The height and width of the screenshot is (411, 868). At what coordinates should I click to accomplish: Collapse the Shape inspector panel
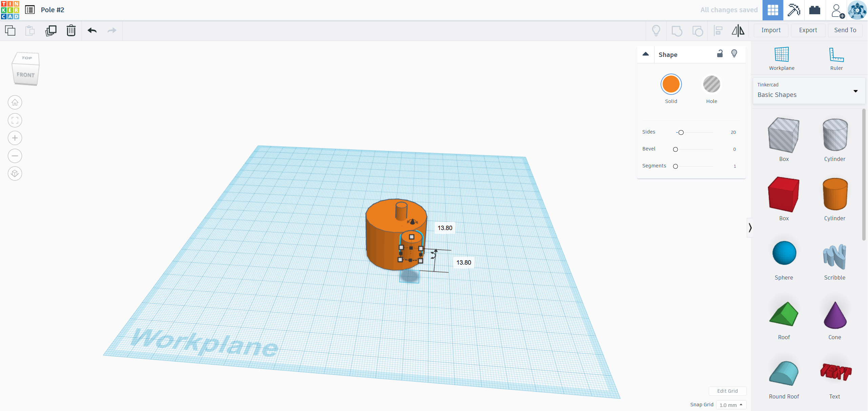[x=646, y=54]
